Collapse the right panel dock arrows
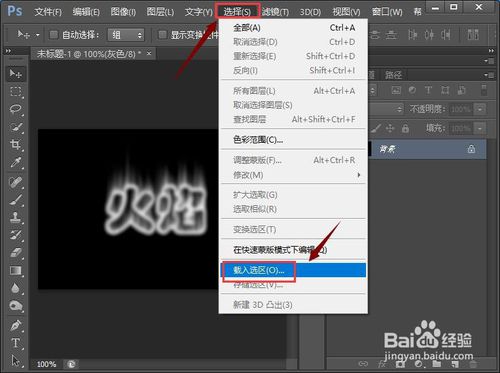The height and width of the screenshot is (373, 500). tap(491, 51)
